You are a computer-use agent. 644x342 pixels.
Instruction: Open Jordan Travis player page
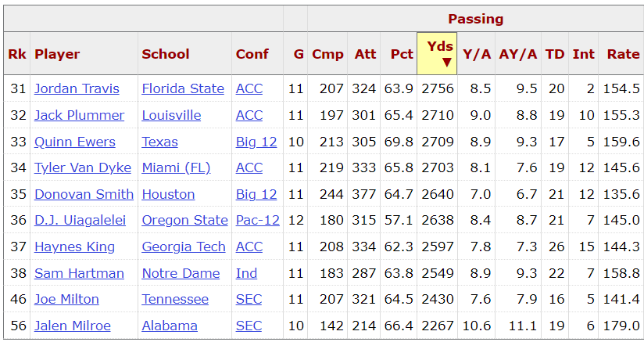(77, 88)
